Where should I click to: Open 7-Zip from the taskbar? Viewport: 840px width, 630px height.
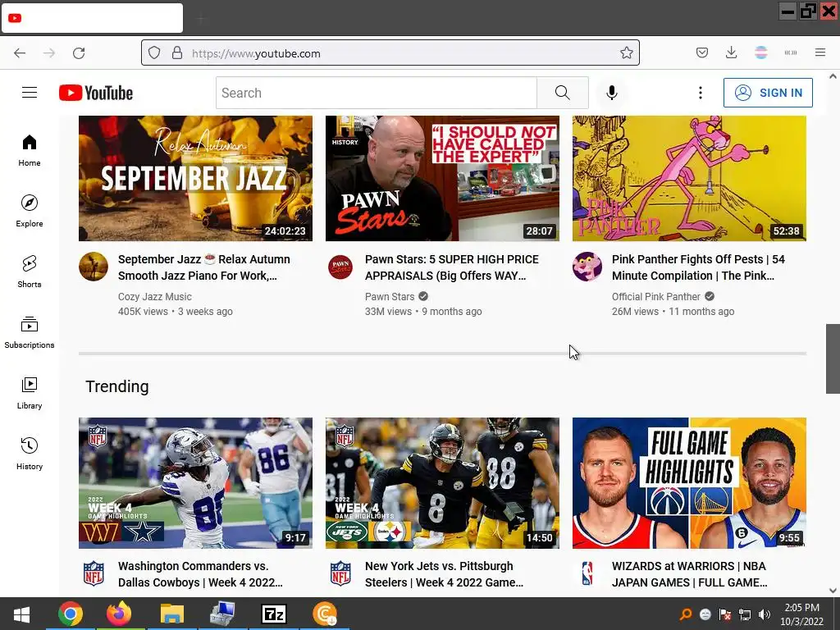tap(274, 614)
